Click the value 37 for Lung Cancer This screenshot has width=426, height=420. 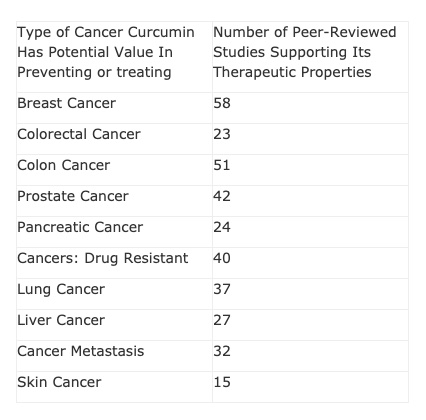(x=222, y=289)
